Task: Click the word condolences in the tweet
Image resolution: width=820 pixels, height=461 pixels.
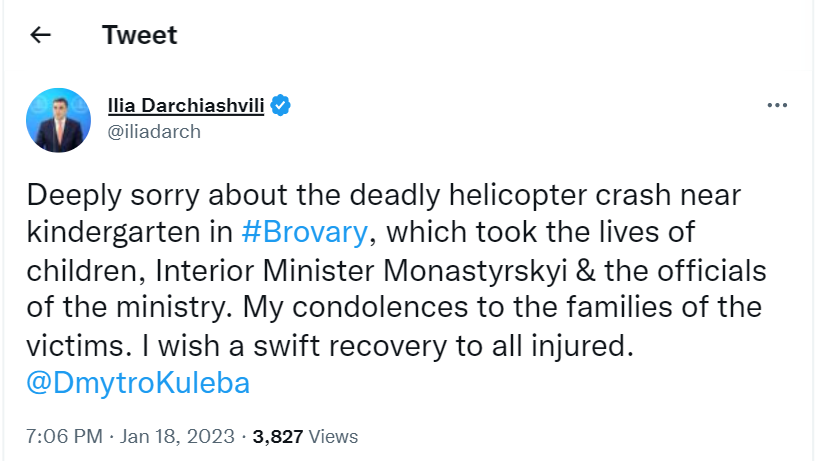Action: tap(380, 307)
